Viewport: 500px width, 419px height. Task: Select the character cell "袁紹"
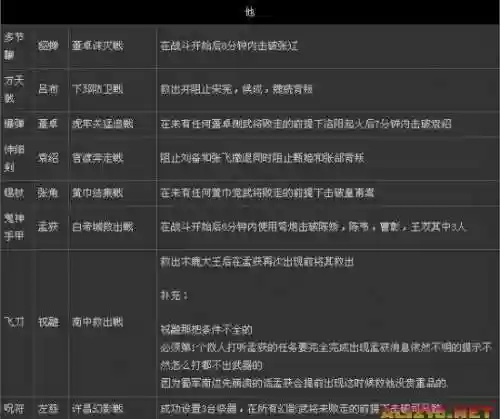tap(48, 158)
